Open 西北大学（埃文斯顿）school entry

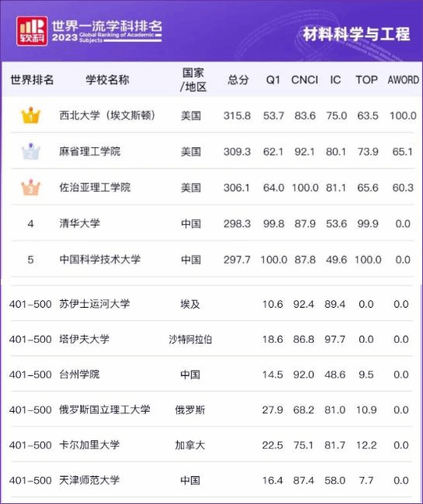click(107, 116)
